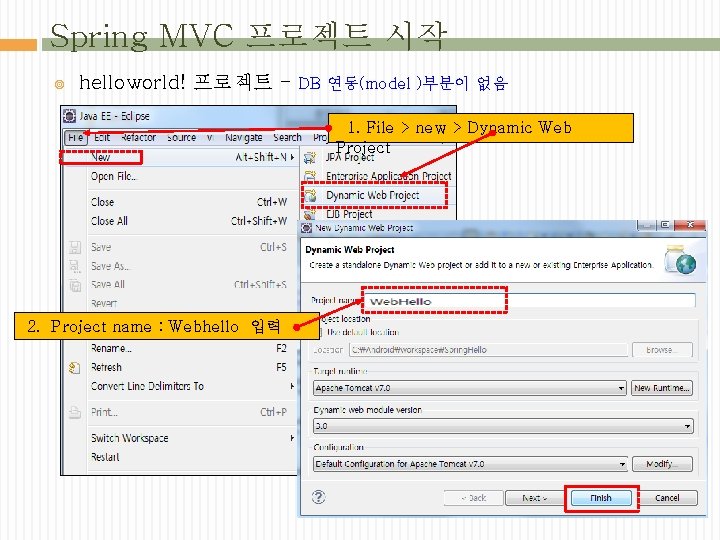The height and width of the screenshot is (540, 720).
Task: Click the New Dynamic Web Project dialog icon
Action: 307,228
